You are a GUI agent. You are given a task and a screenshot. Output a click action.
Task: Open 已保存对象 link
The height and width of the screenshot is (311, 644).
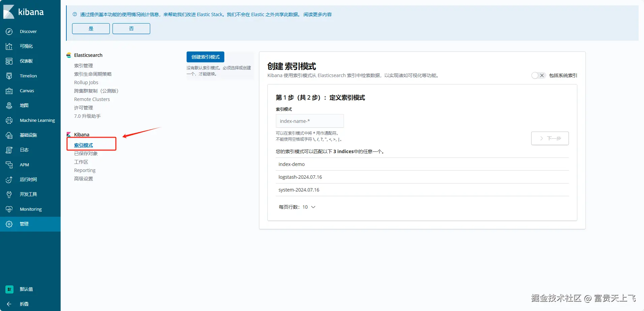click(x=86, y=153)
